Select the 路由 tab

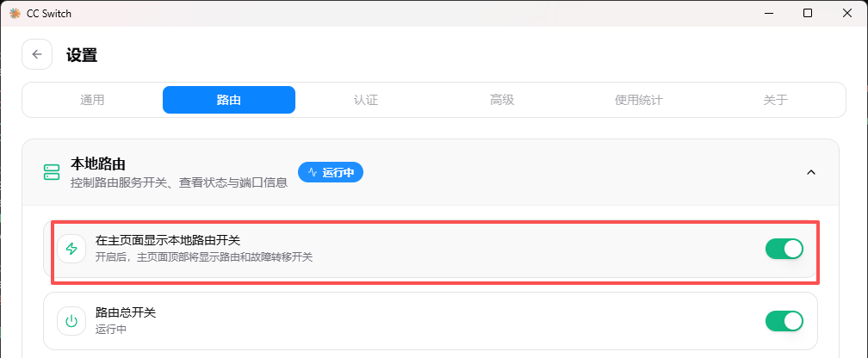pyautogui.click(x=229, y=100)
